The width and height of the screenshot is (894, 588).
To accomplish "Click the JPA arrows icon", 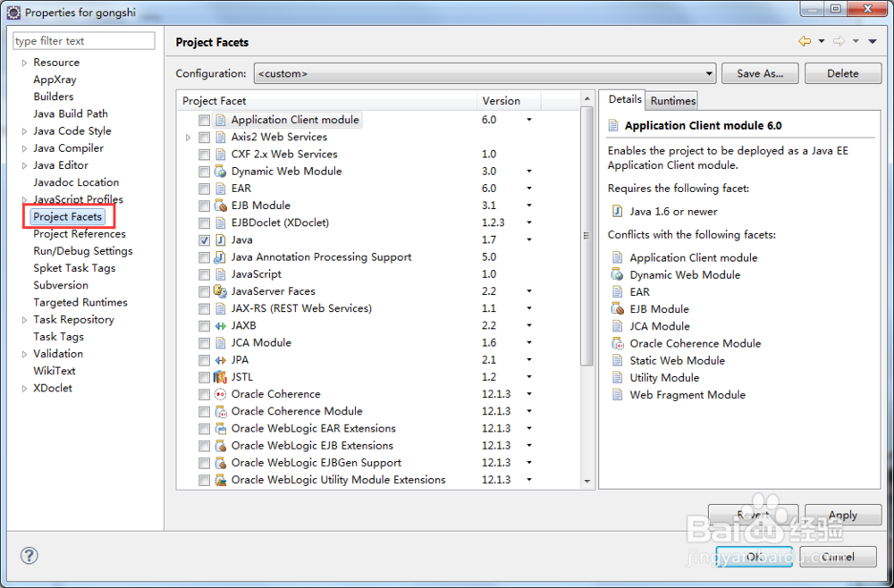I will tap(220, 360).
